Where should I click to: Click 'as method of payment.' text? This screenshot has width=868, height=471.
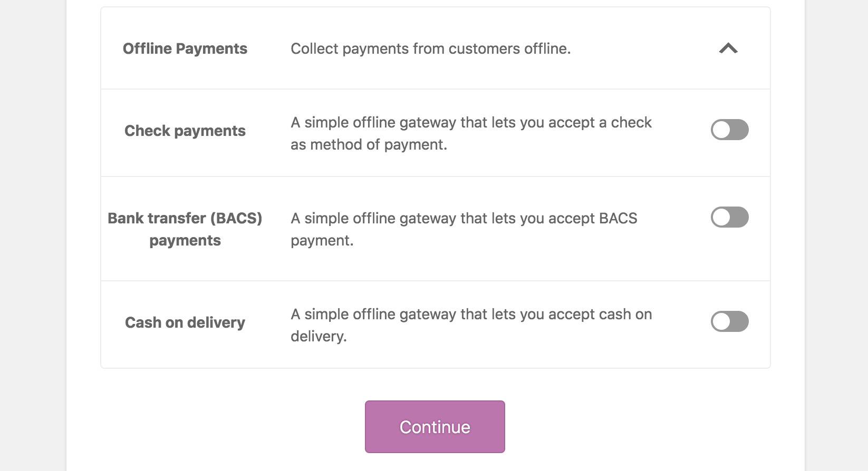pos(369,144)
